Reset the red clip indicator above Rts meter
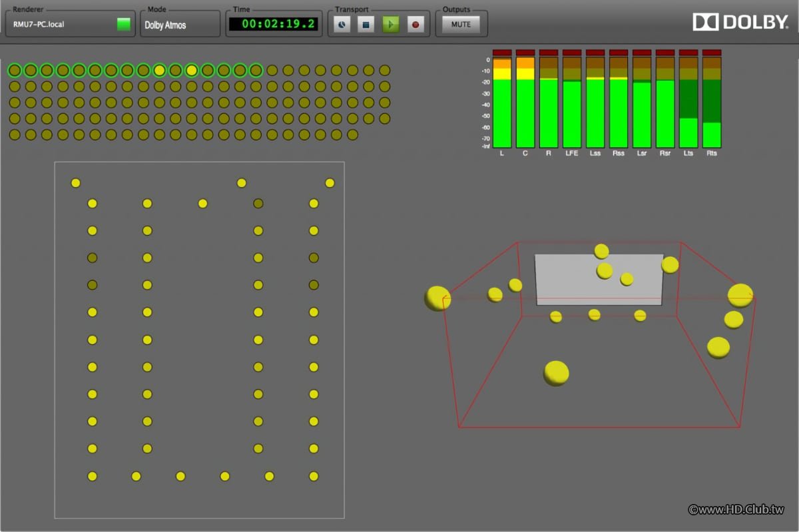This screenshot has width=799, height=532. (x=712, y=52)
